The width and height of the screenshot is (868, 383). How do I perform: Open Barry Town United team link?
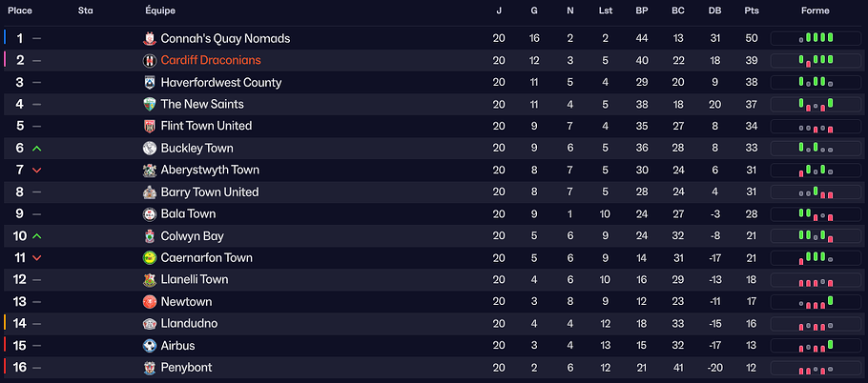[209, 192]
